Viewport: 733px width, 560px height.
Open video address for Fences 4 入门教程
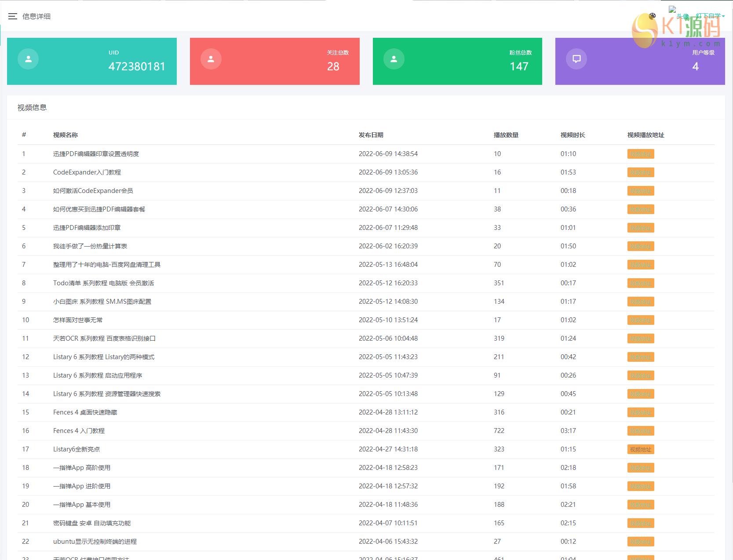coord(641,431)
